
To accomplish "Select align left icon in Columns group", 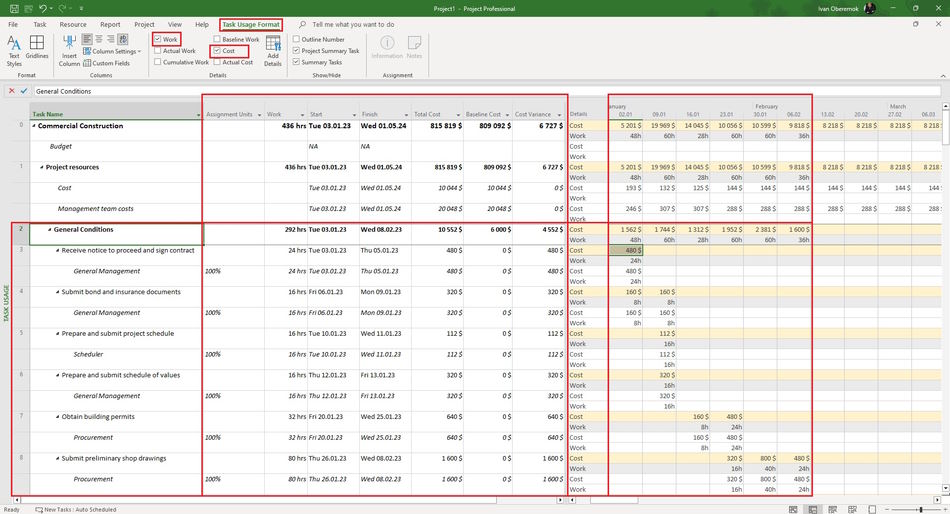I will point(87,39).
